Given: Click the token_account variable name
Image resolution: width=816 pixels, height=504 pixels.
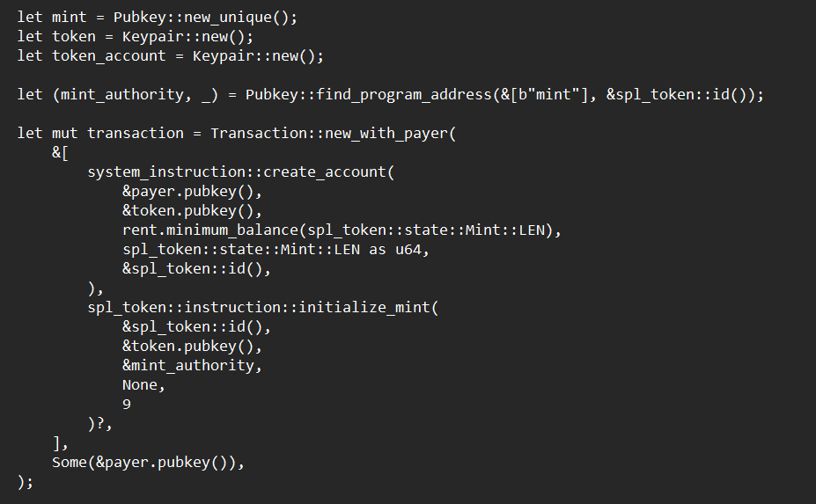Looking at the screenshot, I should click(108, 55).
